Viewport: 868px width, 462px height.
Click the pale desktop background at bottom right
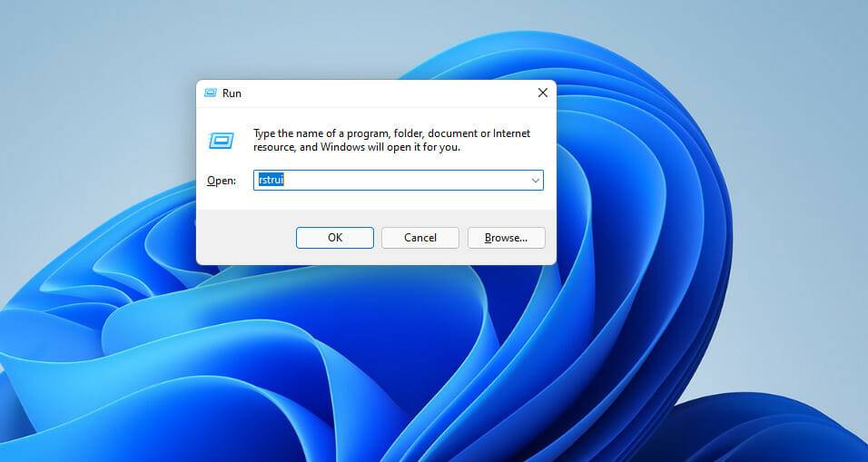(x=803, y=332)
